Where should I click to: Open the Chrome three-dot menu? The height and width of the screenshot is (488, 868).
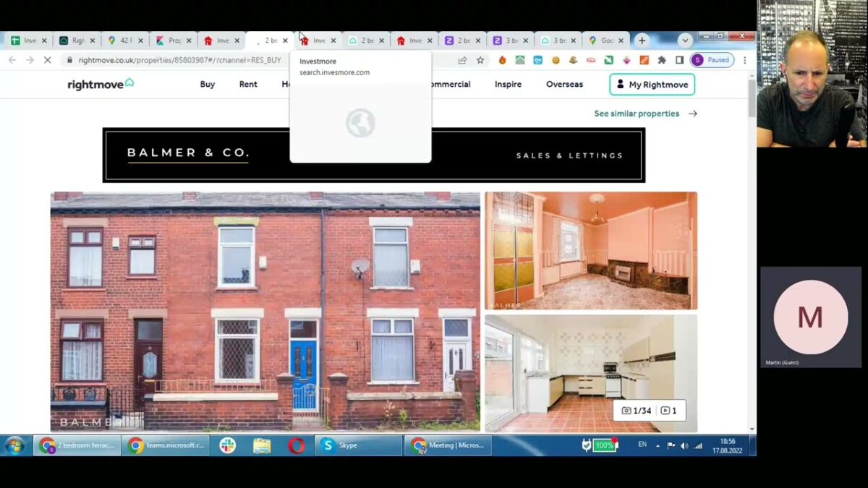click(745, 60)
